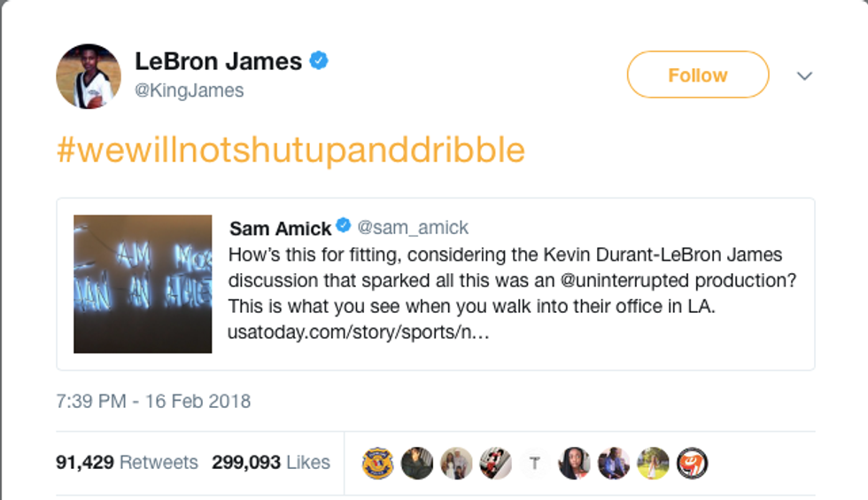
Task: Click the LeBron James display name
Action: coord(218,61)
